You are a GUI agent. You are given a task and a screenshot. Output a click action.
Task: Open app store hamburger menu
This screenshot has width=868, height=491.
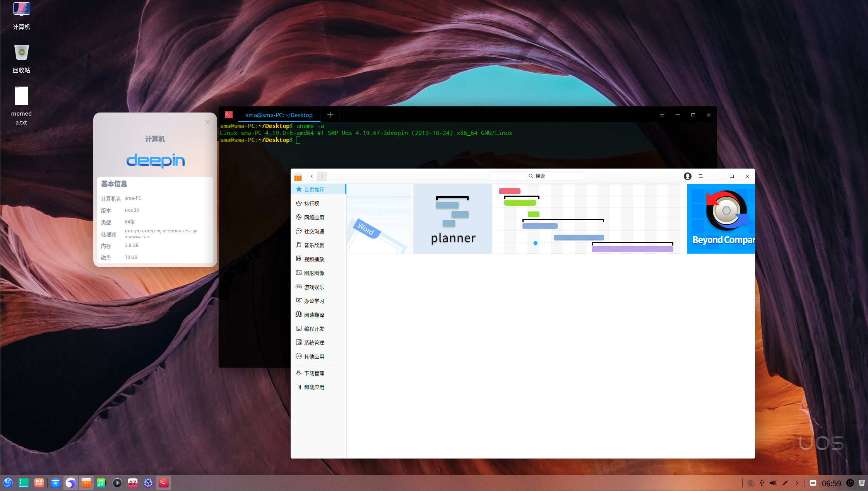[x=700, y=176]
